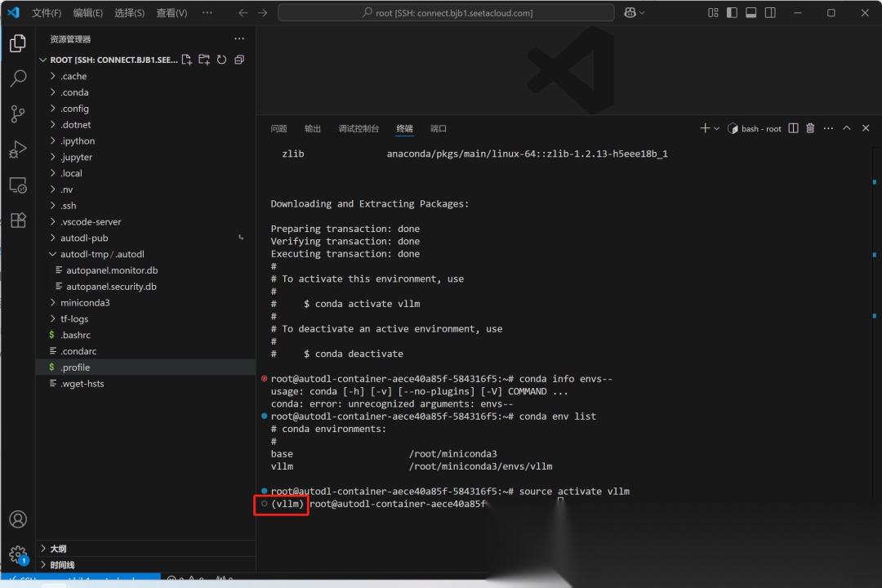Open explorer panel more actions menu
The height and width of the screenshot is (588, 882).
tap(239, 39)
